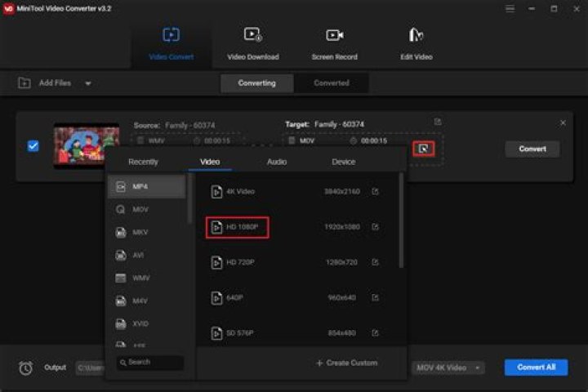The width and height of the screenshot is (588, 392).
Task: Choose the WMV format
Action: click(x=147, y=278)
